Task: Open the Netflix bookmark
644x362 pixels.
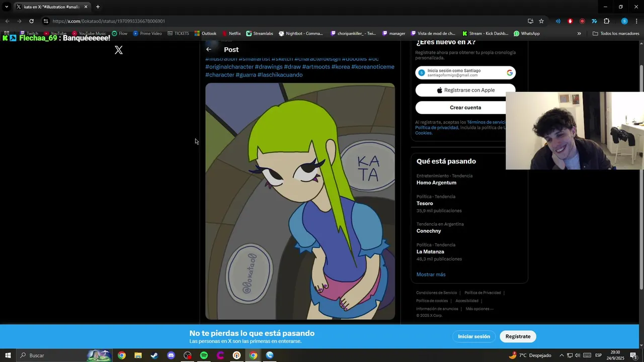Action: 231,34
